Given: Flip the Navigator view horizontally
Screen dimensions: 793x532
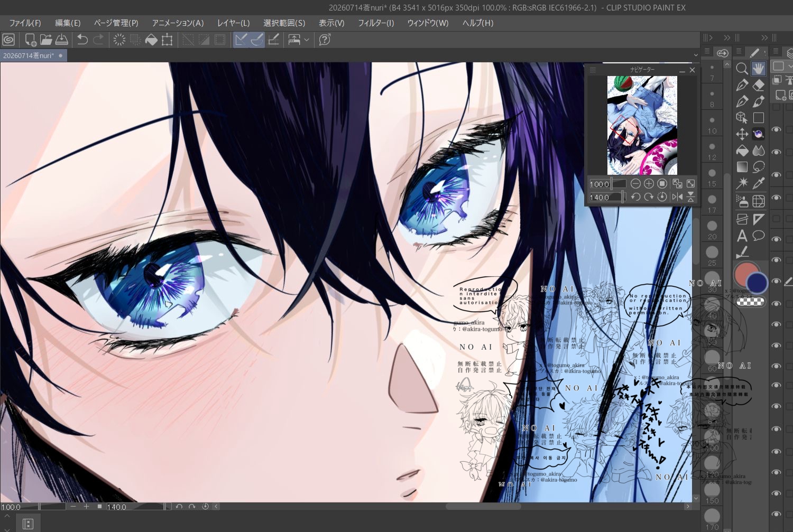Looking at the screenshot, I should point(677,197).
